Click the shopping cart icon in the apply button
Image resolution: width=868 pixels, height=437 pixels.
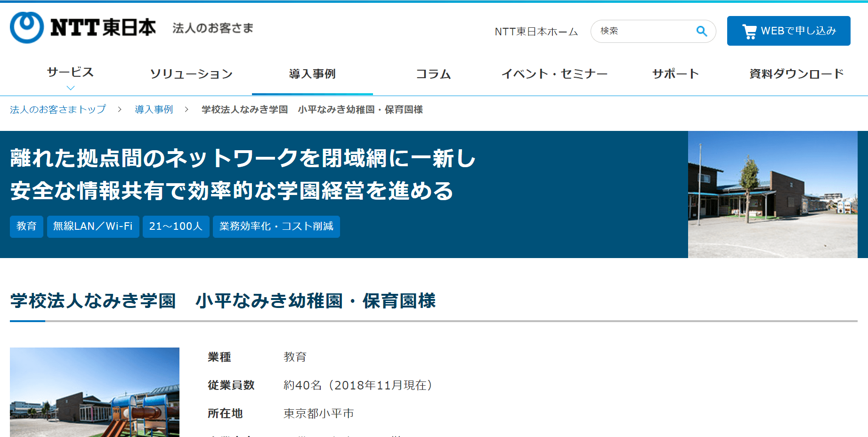point(749,31)
